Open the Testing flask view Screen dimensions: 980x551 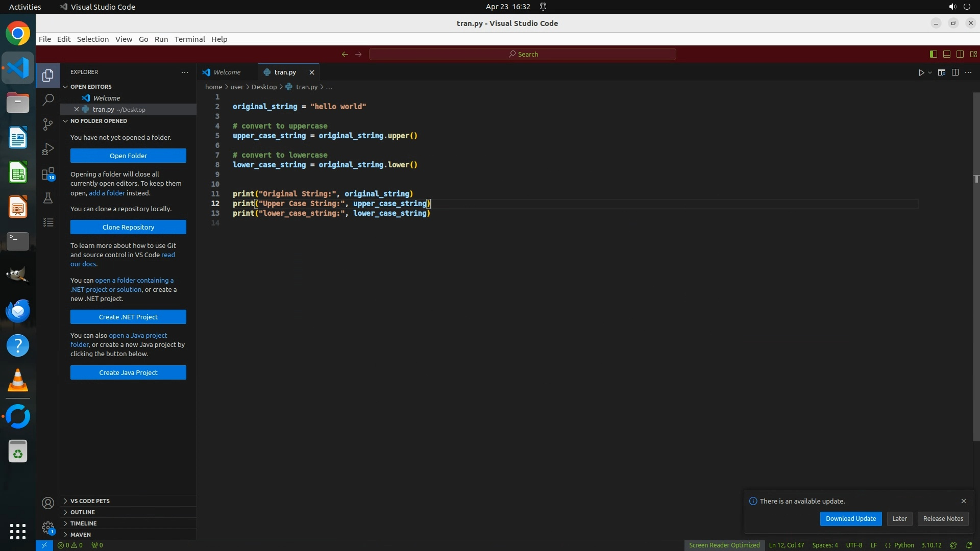pyautogui.click(x=48, y=198)
